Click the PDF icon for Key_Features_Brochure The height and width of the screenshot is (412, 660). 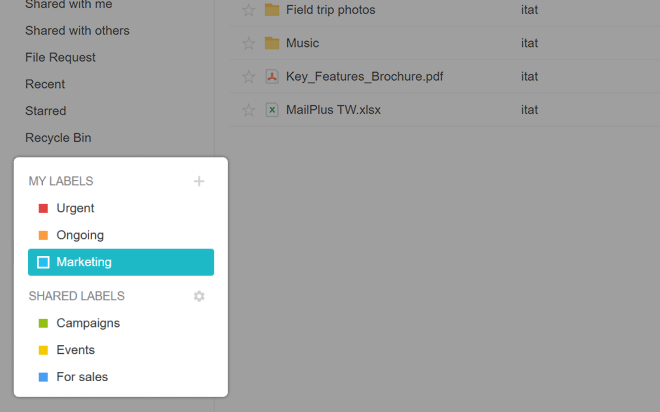pos(272,76)
